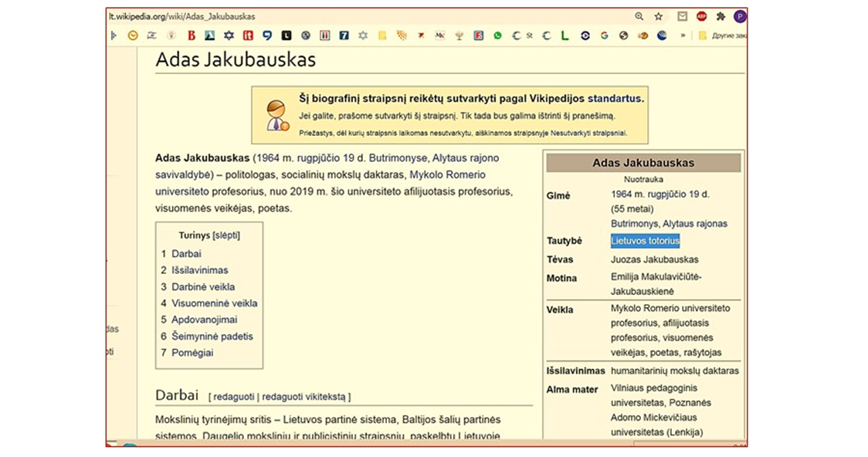Click the highlighted Lietuvos totorius text
868x457 pixels.
tap(645, 241)
